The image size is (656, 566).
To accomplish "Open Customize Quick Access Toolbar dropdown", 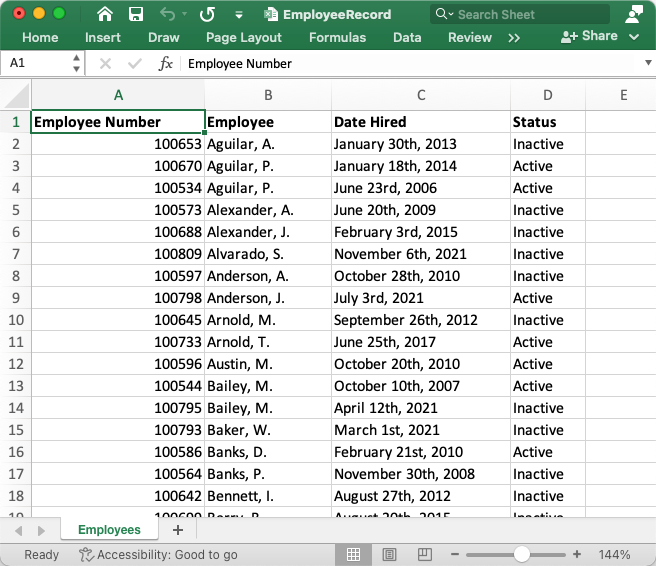I will pos(239,15).
